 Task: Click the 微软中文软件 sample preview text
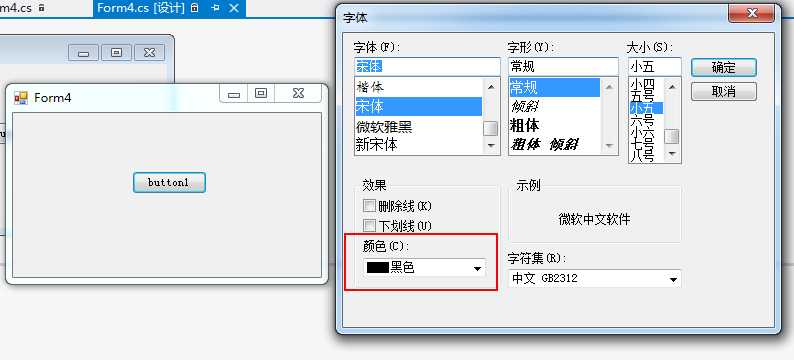pyautogui.click(x=594, y=219)
